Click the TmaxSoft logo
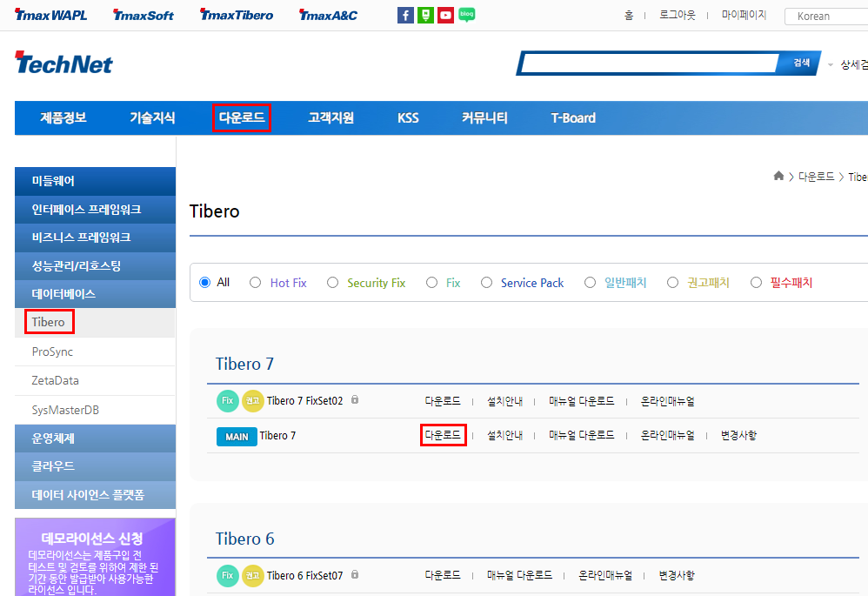The width and height of the screenshot is (868, 596). 144,15
